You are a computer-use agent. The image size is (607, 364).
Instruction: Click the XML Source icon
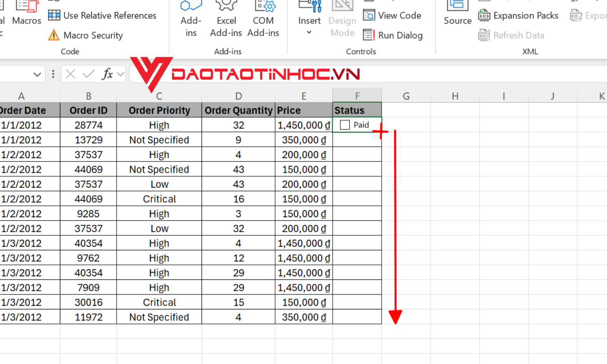coord(457,12)
